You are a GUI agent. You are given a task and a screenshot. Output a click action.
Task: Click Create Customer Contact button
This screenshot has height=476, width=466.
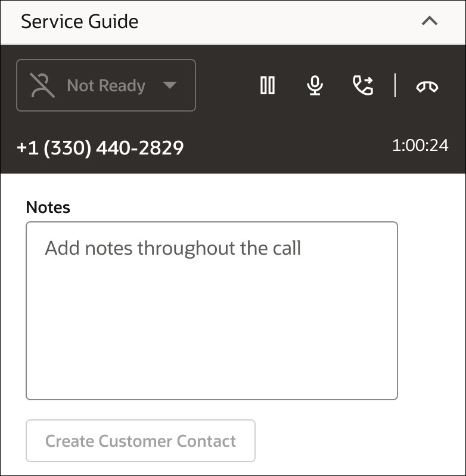coord(141,441)
